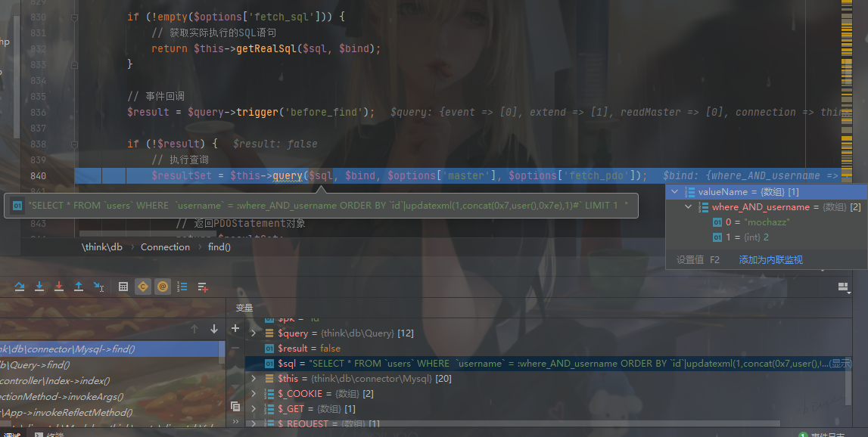Viewport: 868px width, 437px height.
Task: Click the Connection breadcrumb
Action: [165, 247]
